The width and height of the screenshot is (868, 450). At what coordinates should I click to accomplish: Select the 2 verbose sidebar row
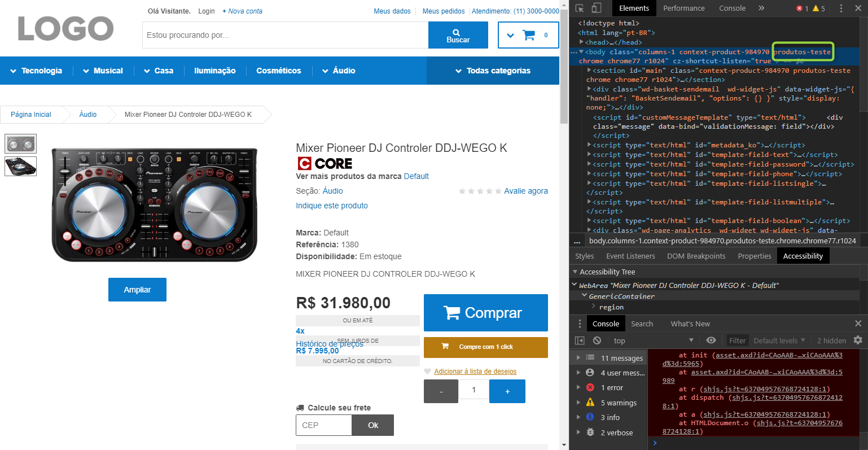tap(609, 432)
